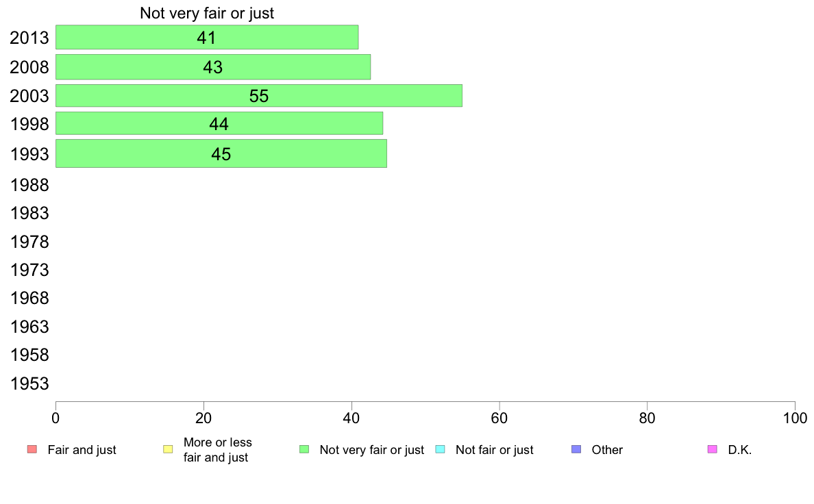Click the 1988 year label
814x504 pixels.
29,185
